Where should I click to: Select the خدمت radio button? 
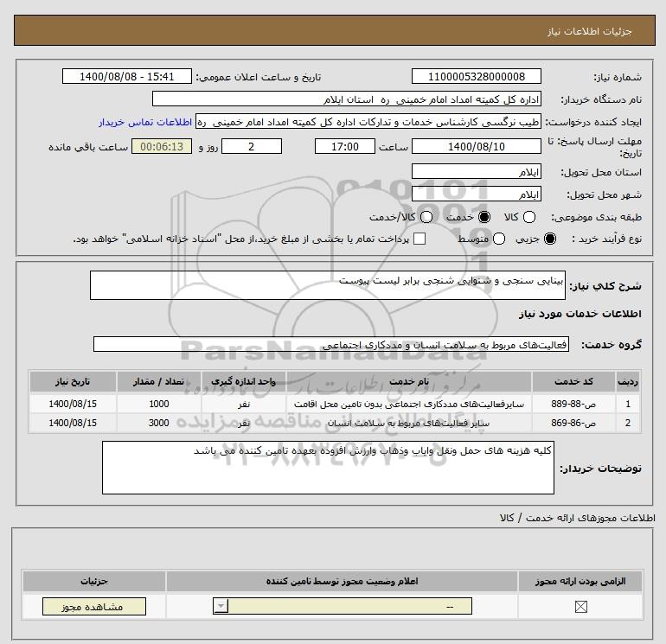(483, 217)
